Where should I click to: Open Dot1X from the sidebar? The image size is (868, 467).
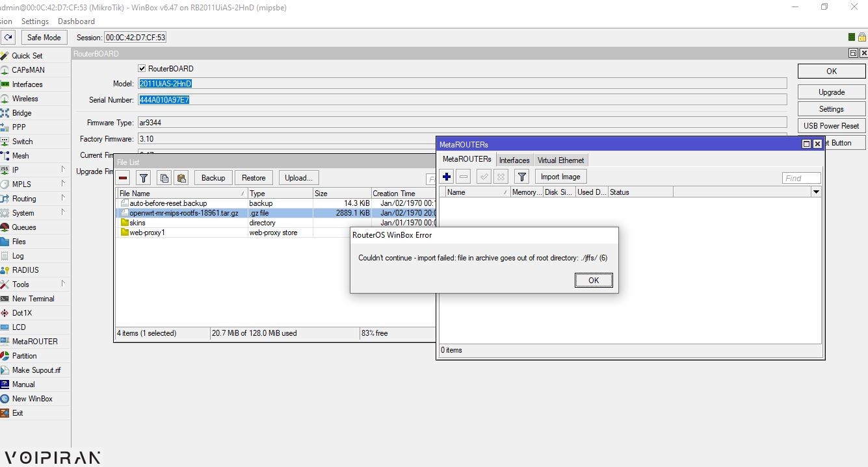point(21,313)
